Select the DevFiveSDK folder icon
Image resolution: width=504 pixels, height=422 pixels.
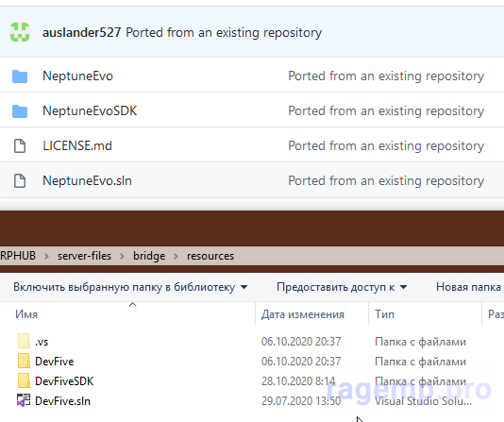(x=24, y=380)
